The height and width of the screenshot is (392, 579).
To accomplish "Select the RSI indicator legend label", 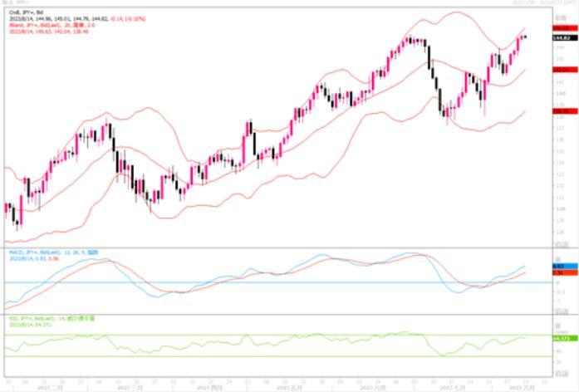I will click(x=52, y=318).
